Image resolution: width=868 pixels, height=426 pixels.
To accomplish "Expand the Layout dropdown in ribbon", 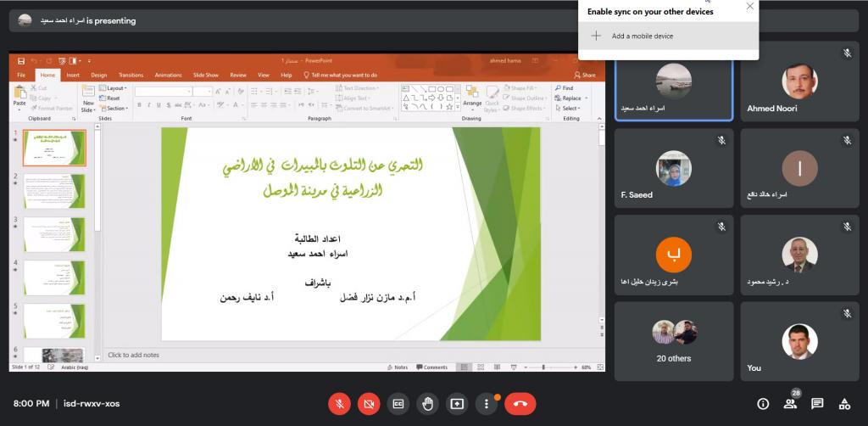I will [x=116, y=88].
